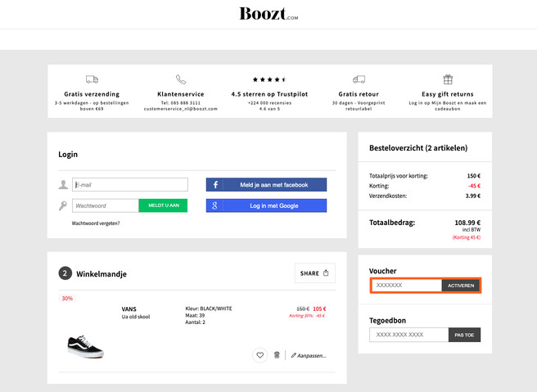Click the Korting -45 € value

coord(474,186)
